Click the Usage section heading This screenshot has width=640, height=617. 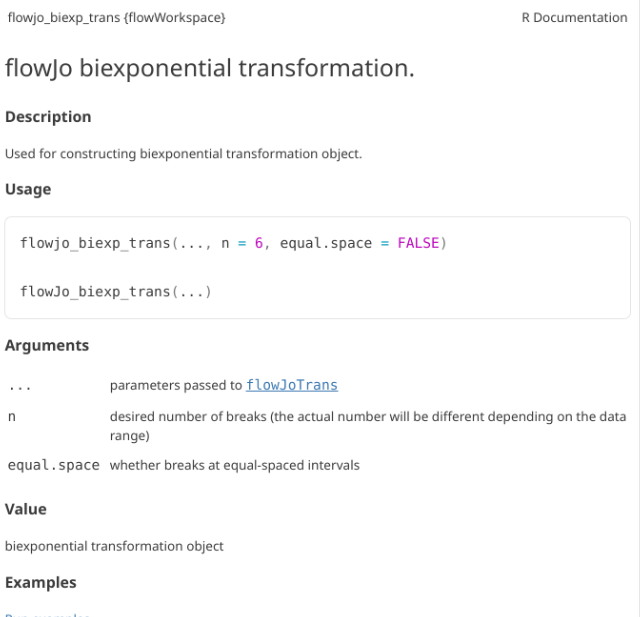pos(28,189)
